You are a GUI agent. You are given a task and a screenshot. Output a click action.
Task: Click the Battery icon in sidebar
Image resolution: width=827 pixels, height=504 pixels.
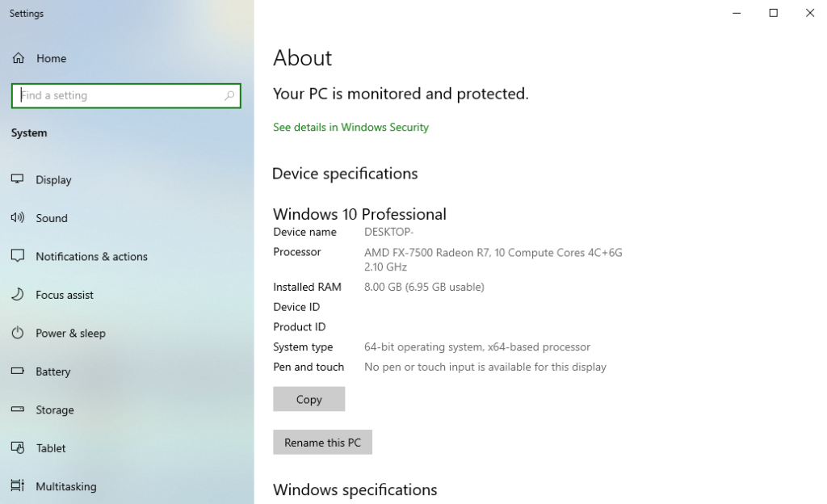[x=17, y=372]
